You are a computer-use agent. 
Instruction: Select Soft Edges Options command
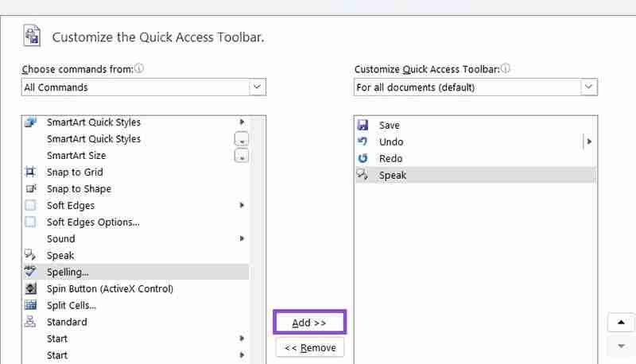coord(93,222)
